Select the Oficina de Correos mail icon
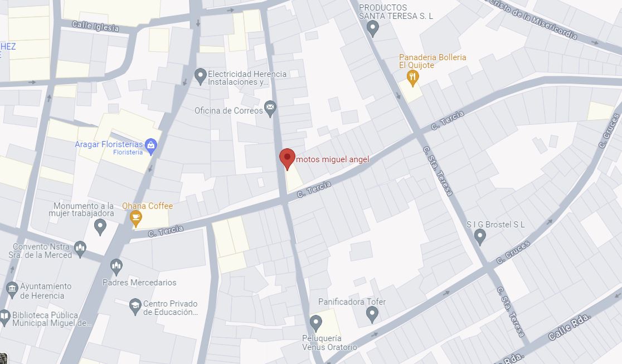This screenshot has height=364, width=622. [270, 108]
